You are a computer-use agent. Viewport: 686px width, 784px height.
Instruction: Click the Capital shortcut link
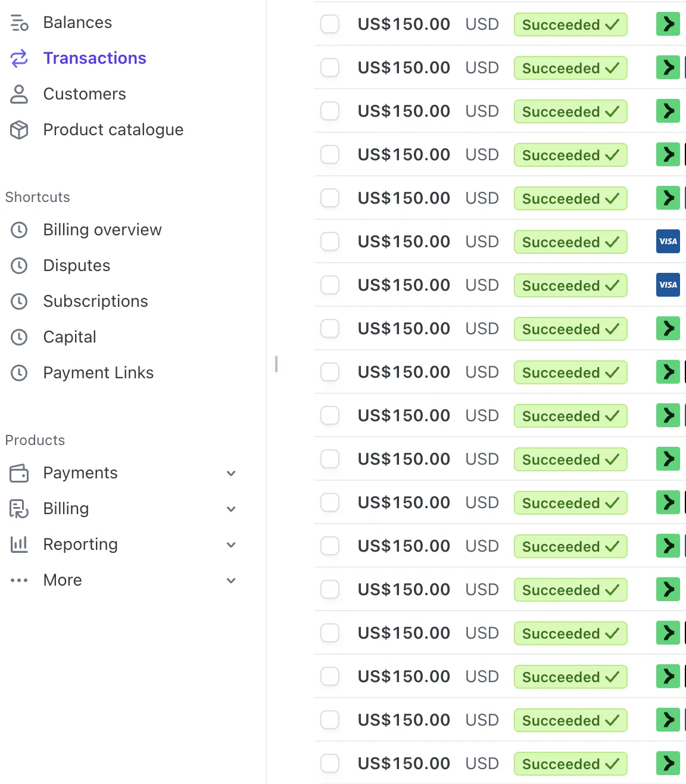click(x=70, y=337)
